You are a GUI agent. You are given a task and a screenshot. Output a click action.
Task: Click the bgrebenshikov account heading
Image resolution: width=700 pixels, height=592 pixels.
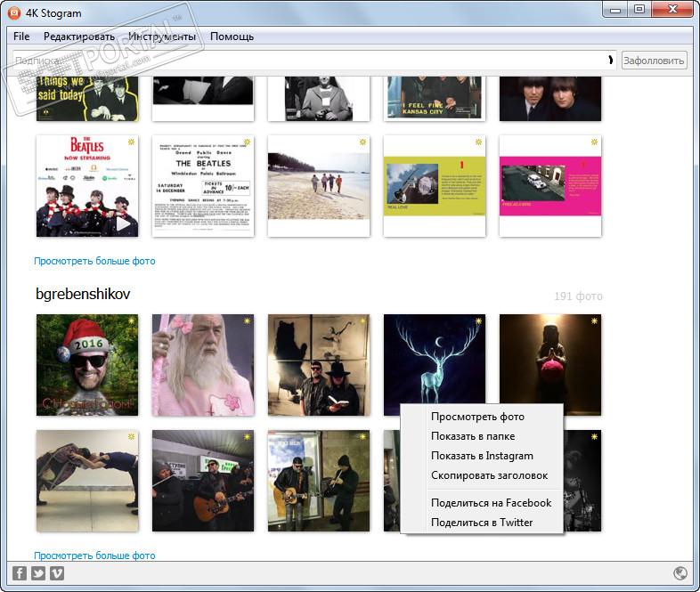83,294
